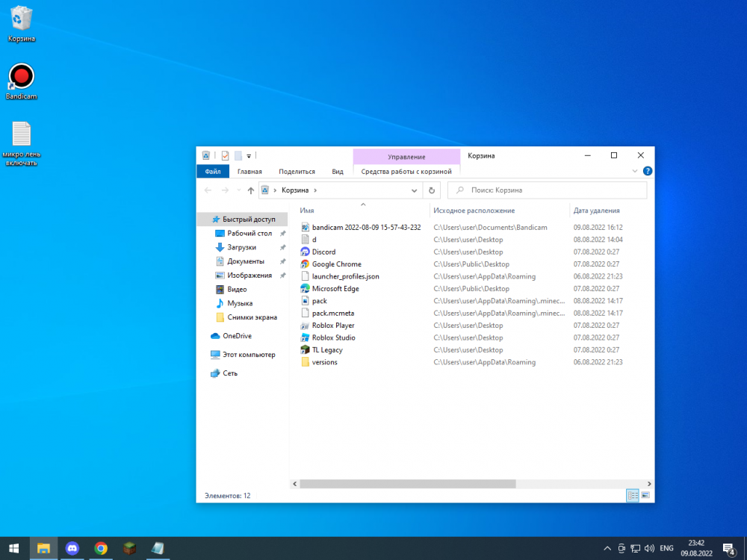
Task: Sort by 'Дата удаления' column header
Action: pyautogui.click(x=596, y=211)
